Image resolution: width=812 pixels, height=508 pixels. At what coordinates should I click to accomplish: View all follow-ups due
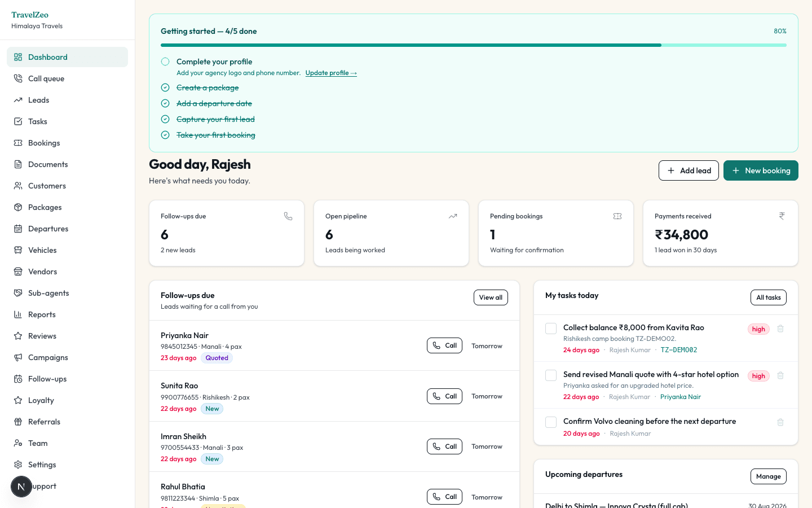(491, 297)
